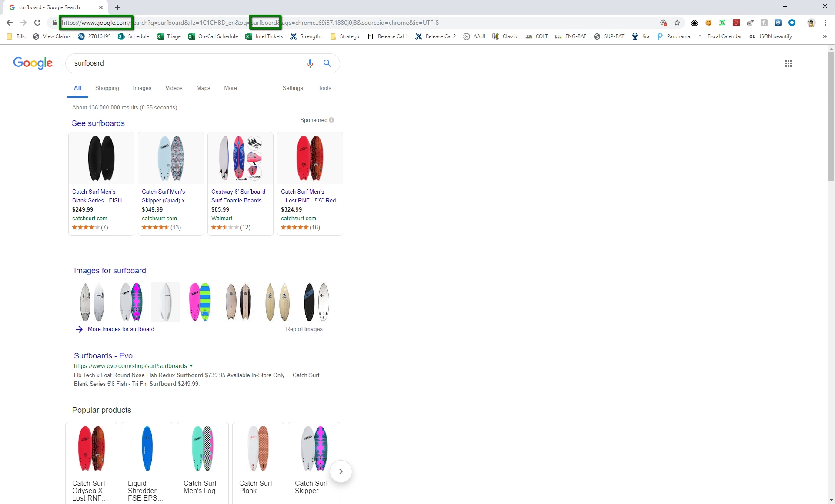Open Chrome's three-dot menu
835x504 pixels.
(x=825, y=23)
